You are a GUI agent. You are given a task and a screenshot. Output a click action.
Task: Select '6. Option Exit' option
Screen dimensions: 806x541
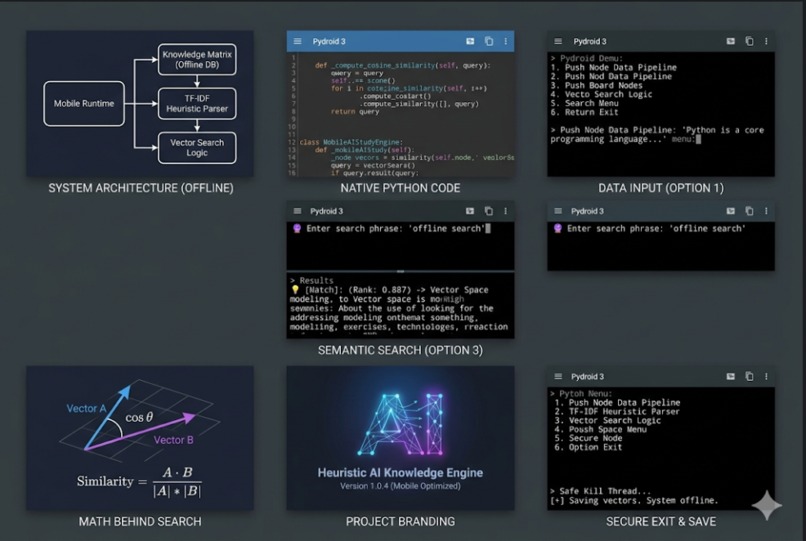[x=588, y=447]
